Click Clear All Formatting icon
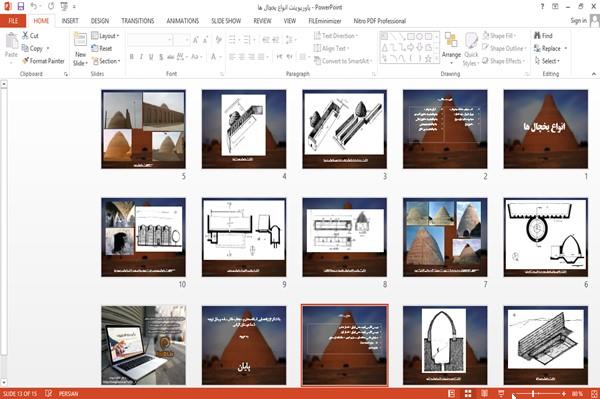Screen dimensions: 600x399 (x=219, y=40)
